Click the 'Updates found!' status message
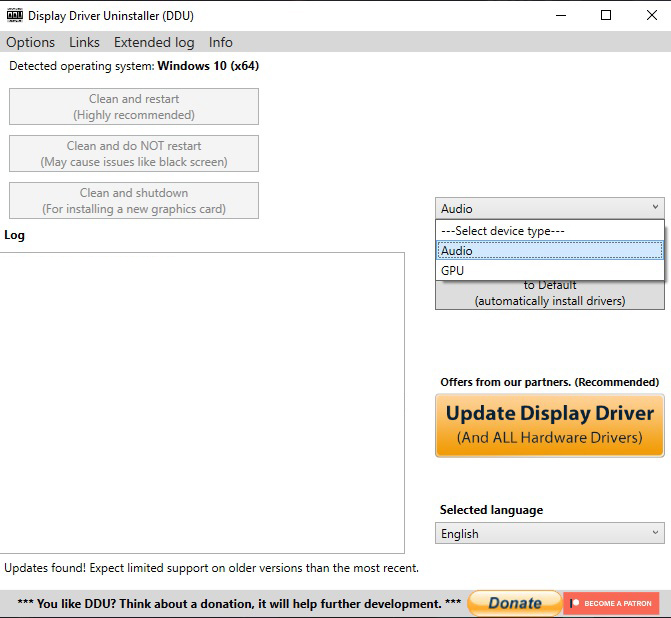The width and height of the screenshot is (671, 618). pos(211,568)
